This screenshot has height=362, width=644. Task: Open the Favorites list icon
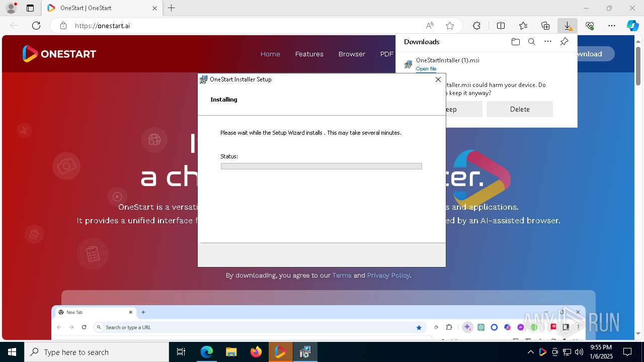pos(523,26)
